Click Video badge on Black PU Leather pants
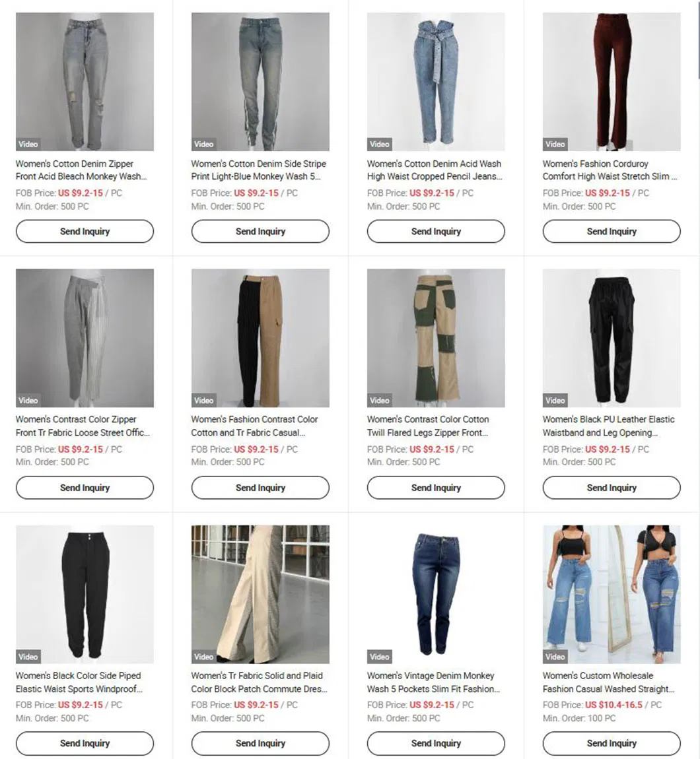700x759 pixels. click(x=555, y=401)
